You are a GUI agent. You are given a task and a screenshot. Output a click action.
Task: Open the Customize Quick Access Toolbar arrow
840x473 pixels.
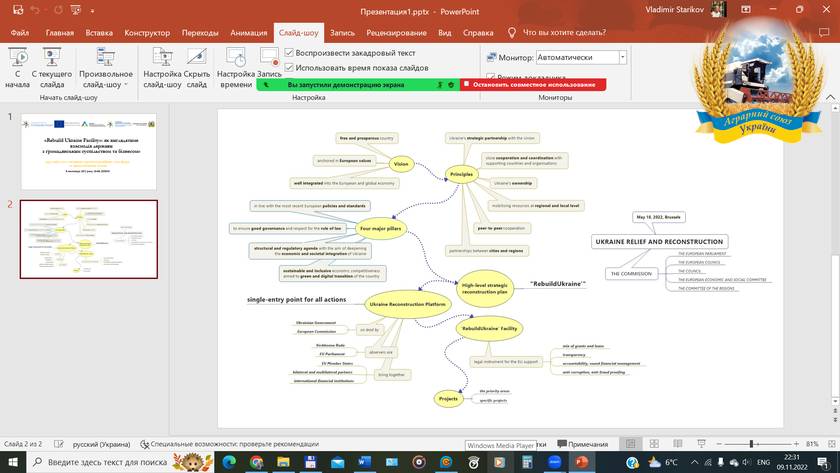[x=92, y=10]
